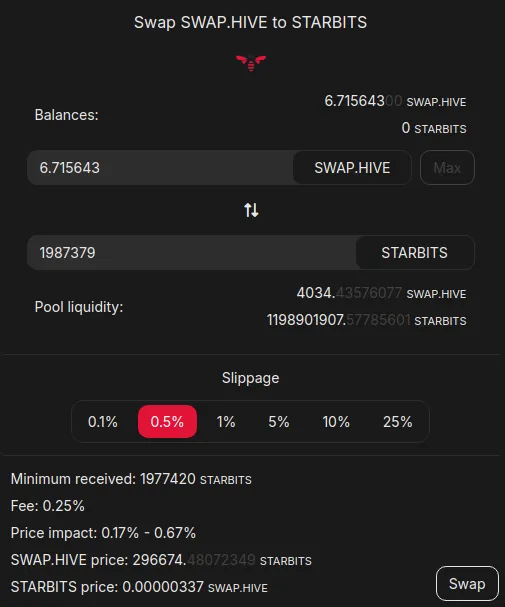505x607 pixels.
Task: Click the pool liquidity STARBITS amount
Action: [x=366, y=320]
